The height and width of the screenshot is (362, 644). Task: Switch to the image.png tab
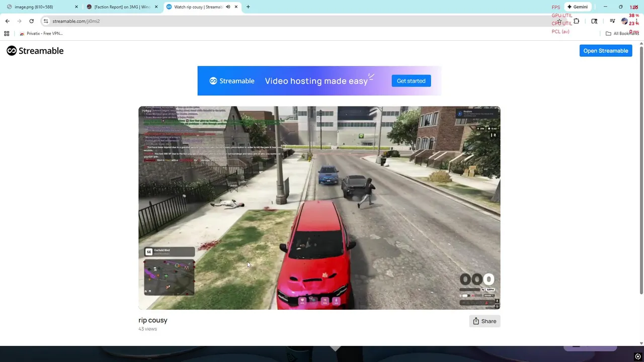(x=42, y=7)
